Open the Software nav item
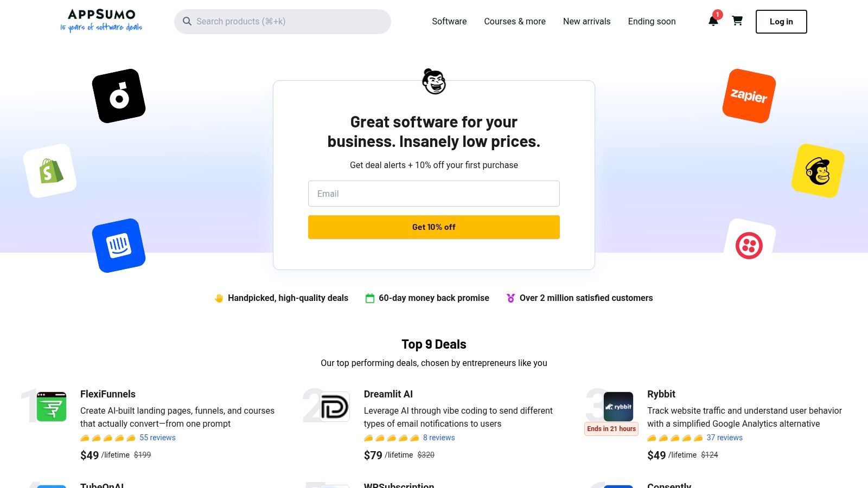The width and height of the screenshot is (868, 488). (449, 21)
